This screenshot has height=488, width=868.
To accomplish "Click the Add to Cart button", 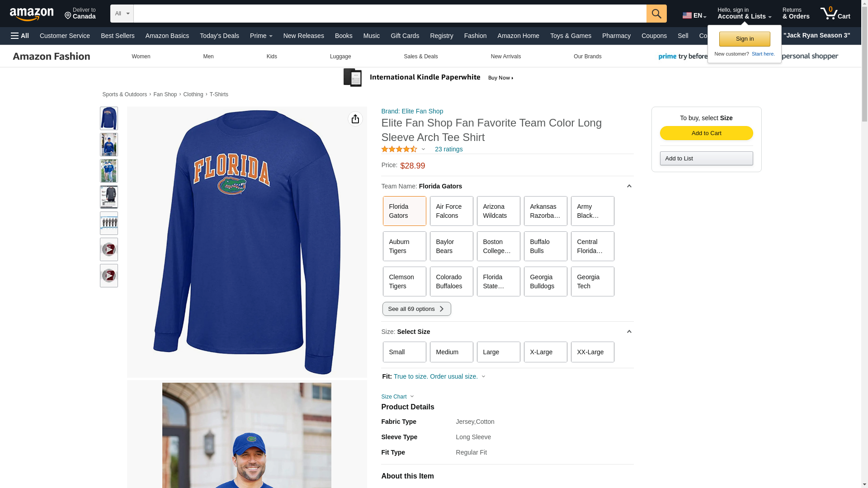I will click(x=706, y=133).
